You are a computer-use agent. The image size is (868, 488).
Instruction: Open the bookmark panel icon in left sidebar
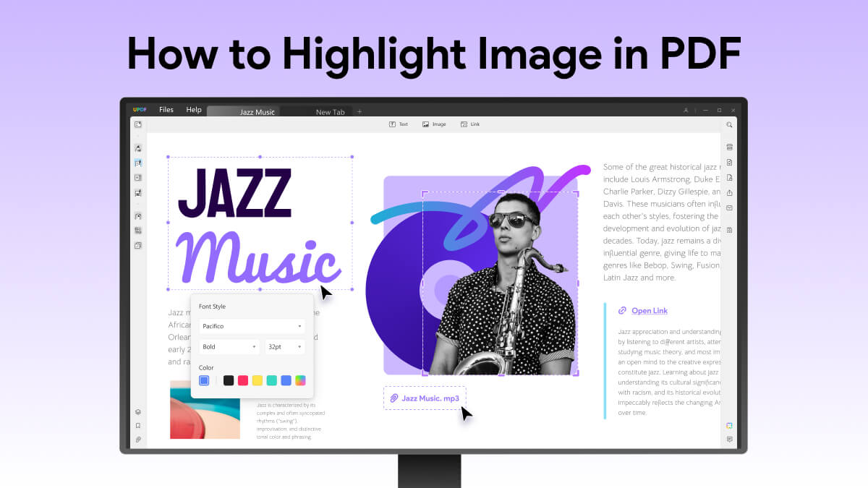(x=138, y=426)
